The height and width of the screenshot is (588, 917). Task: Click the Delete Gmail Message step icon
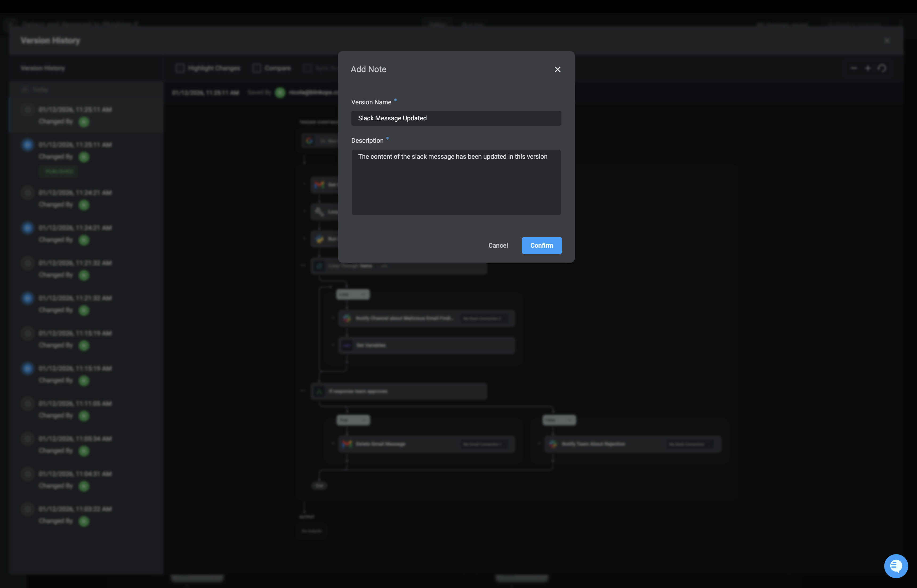[x=347, y=444]
